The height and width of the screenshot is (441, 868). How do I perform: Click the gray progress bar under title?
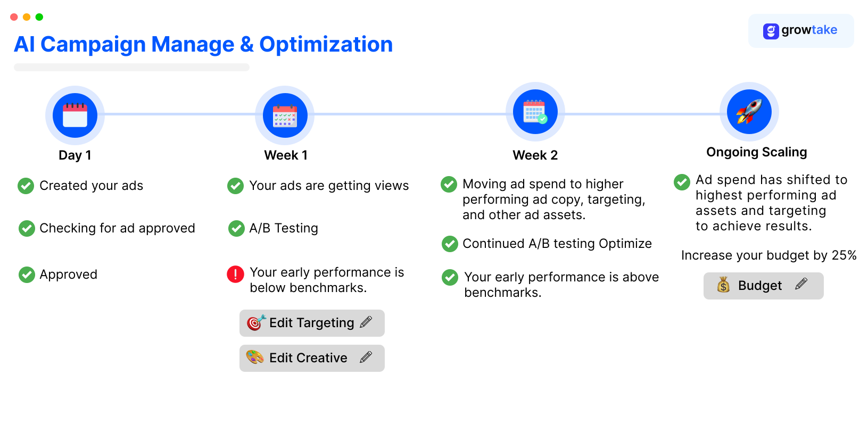pyautogui.click(x=131, y=68)
